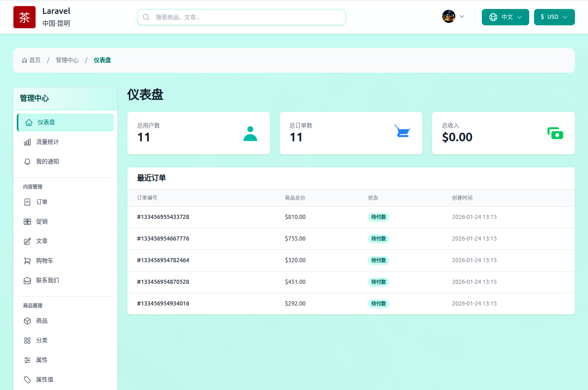Open the USD currency dropdown
Screen dimensions: 588x390
[x=554, y=17]
